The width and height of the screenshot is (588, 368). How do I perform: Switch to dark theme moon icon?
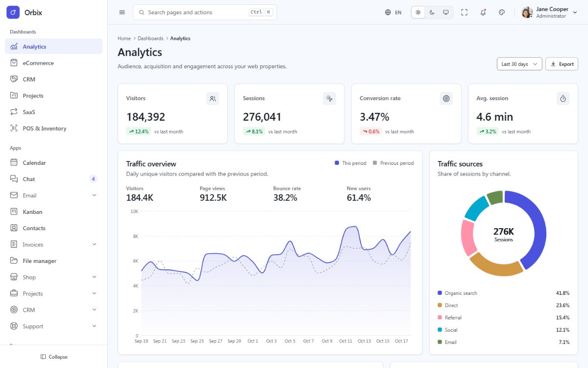point(432,12)
